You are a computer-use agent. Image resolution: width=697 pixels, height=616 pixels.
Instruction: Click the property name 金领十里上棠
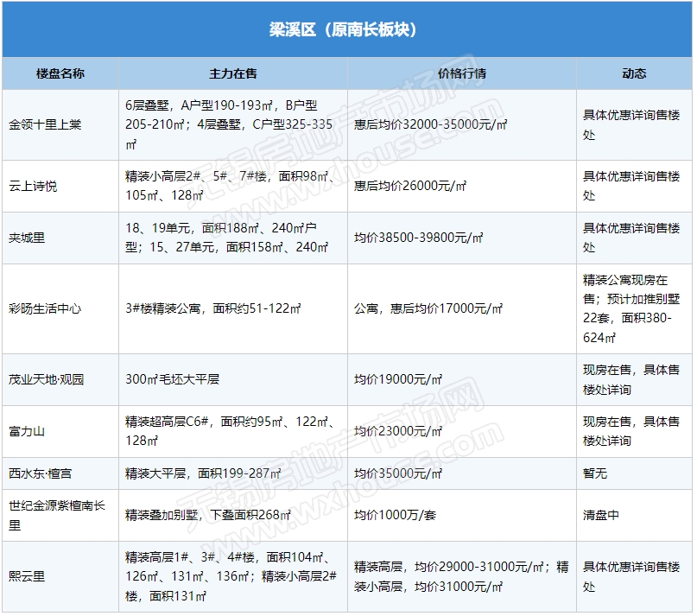45,124
